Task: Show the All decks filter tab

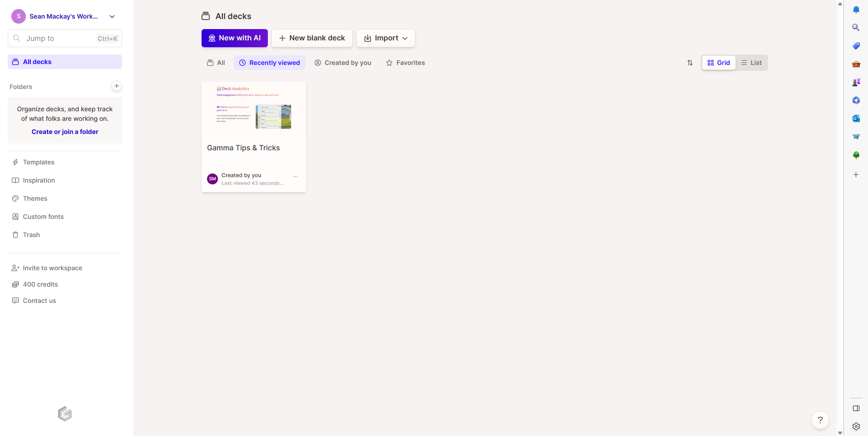Action: (216, 63)
